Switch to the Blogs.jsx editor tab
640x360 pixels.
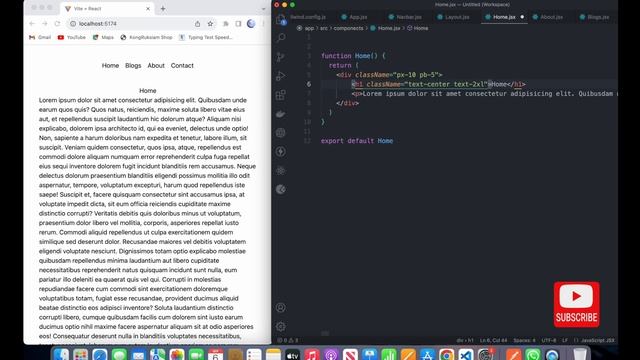(x=595, y=17)
